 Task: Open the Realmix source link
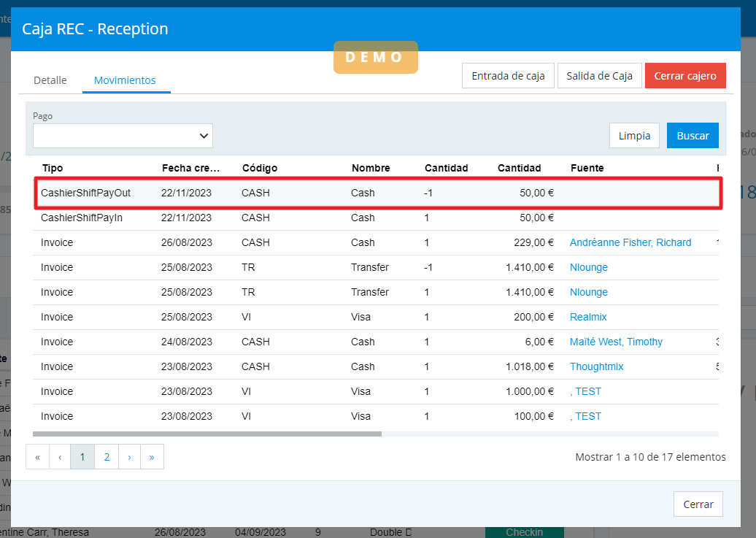pos(588,317)
